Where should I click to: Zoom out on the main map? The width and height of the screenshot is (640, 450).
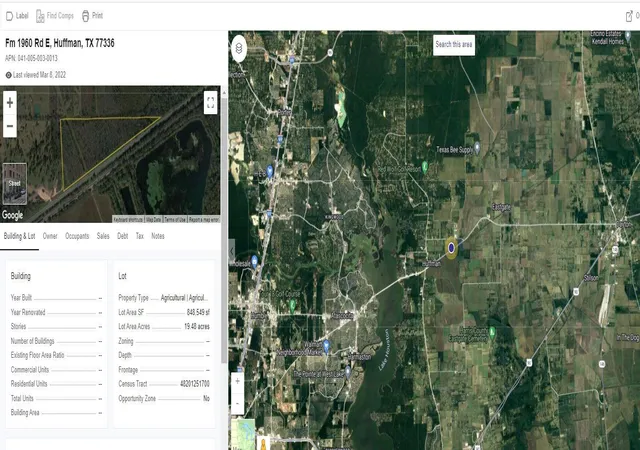click(x=238, y=403)
